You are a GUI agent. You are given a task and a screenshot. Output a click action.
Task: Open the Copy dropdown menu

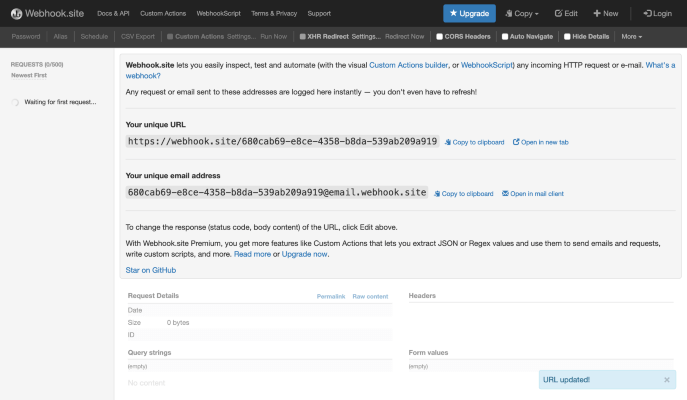pyautogui.click(x=522, y=14)
